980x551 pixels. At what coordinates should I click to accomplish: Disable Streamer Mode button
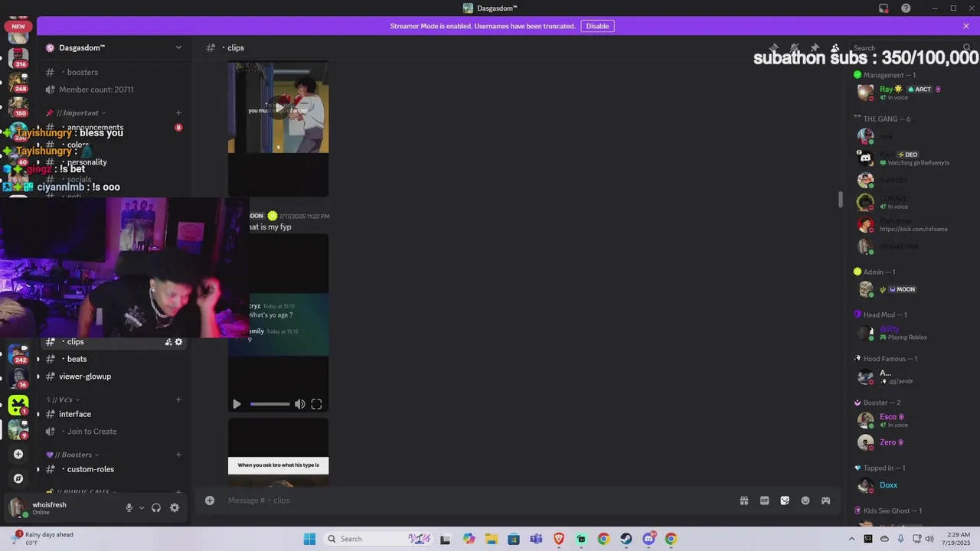tap(597, 26)
